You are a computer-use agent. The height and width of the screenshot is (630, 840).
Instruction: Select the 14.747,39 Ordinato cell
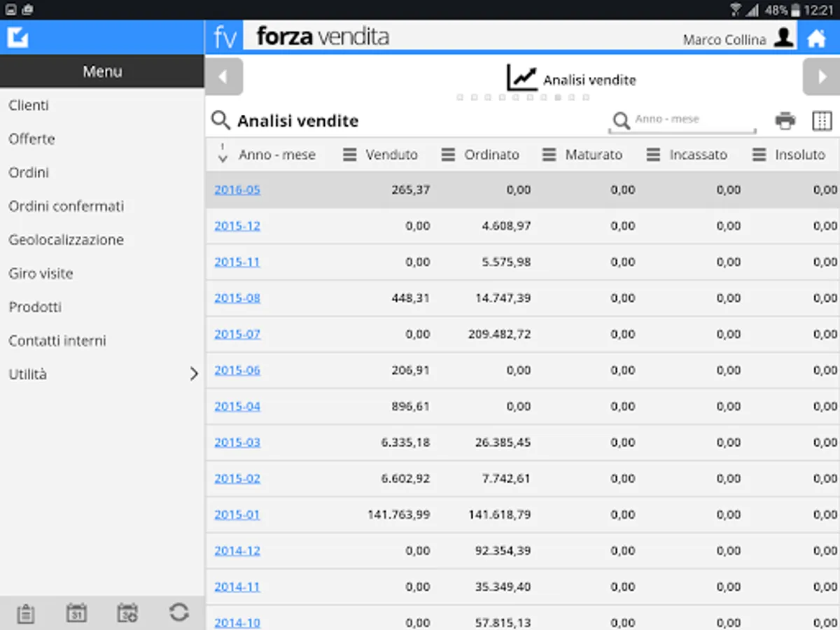pyautogui.click(x=503, y=298)
